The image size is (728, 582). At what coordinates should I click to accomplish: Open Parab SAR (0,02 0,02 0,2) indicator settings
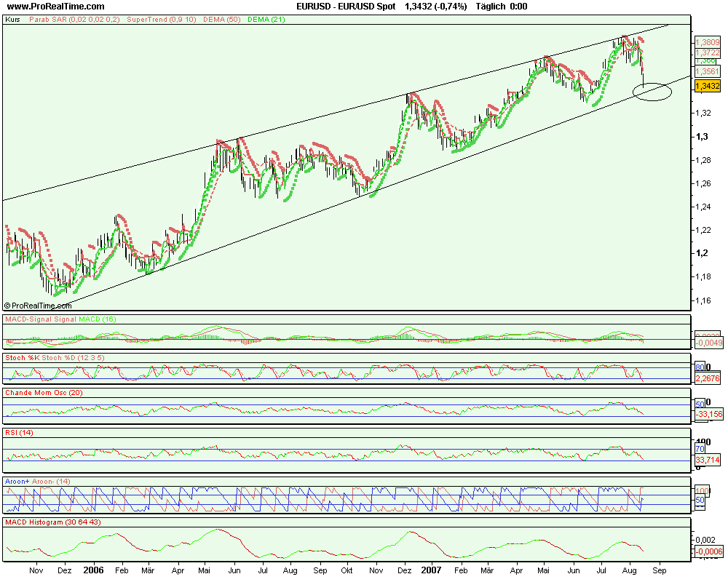(74, 20)
